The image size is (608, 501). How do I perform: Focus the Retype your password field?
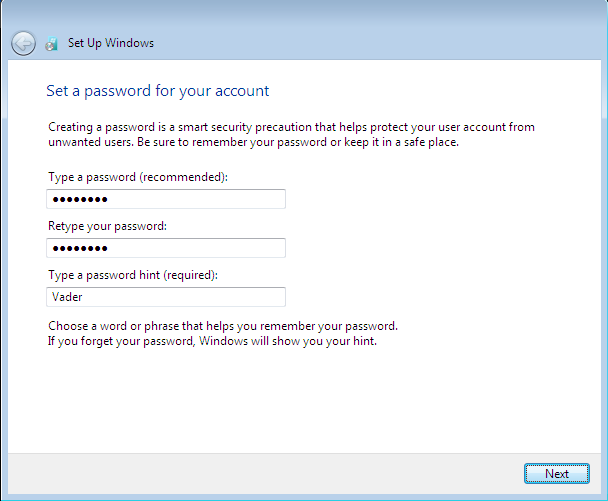pos(166,248)
